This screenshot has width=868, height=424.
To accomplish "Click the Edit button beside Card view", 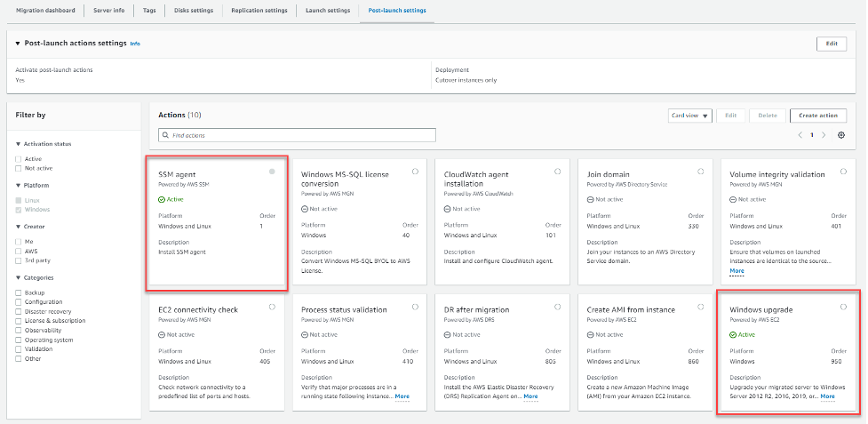I will 730,116.
